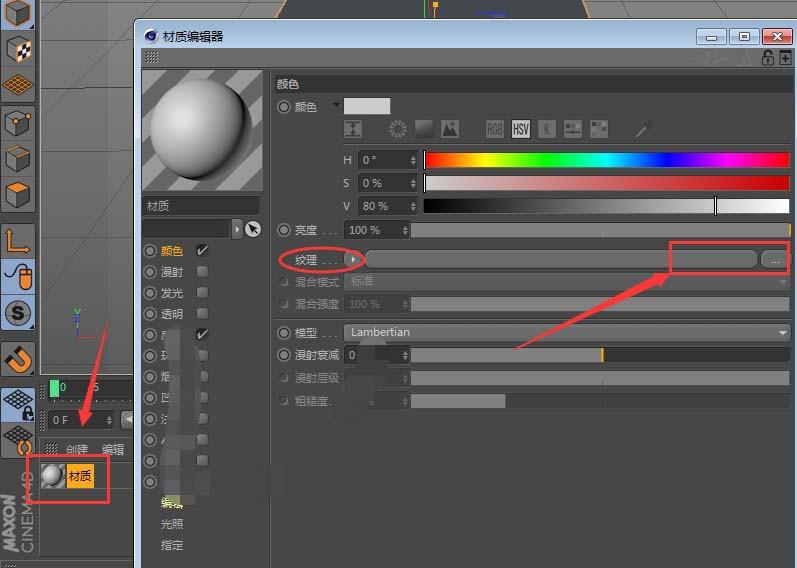797x568 pixels.
Task: Click green timeline marker at frame 0
Action: click(54, 388)
